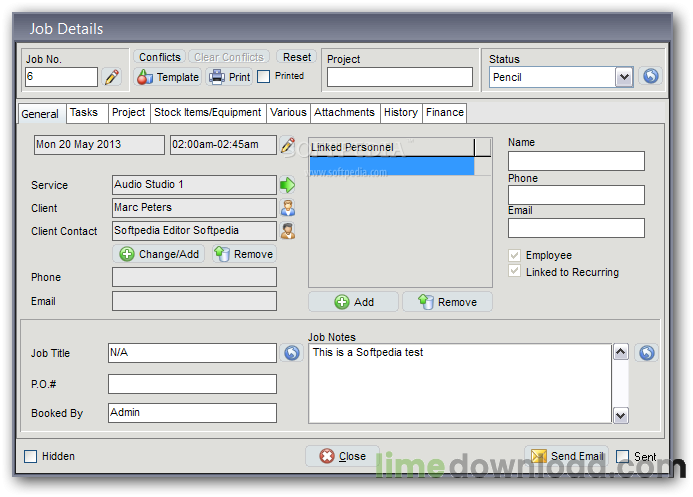Click Remove below the Linked Personnel list
The image size is (693, 497).
[447, 302]
